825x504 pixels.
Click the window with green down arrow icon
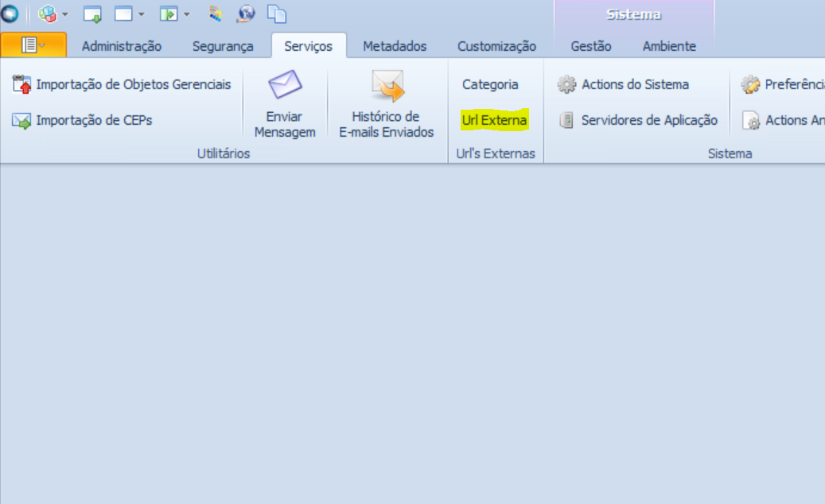tap(92, 14)
